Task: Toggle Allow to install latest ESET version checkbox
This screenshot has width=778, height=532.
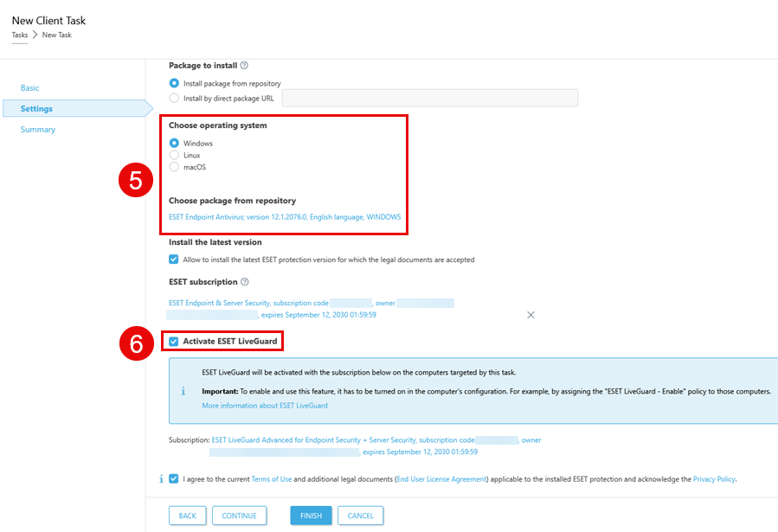Action: (x=174, y=260)
